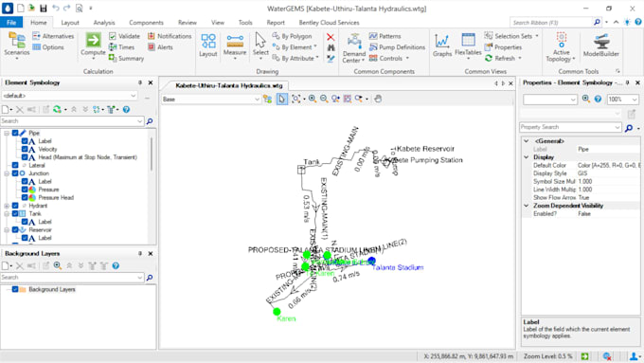Collapse Zoom Dependent Visibility section
This screenshot has height=363, width=644.
[x=527, y=206]
